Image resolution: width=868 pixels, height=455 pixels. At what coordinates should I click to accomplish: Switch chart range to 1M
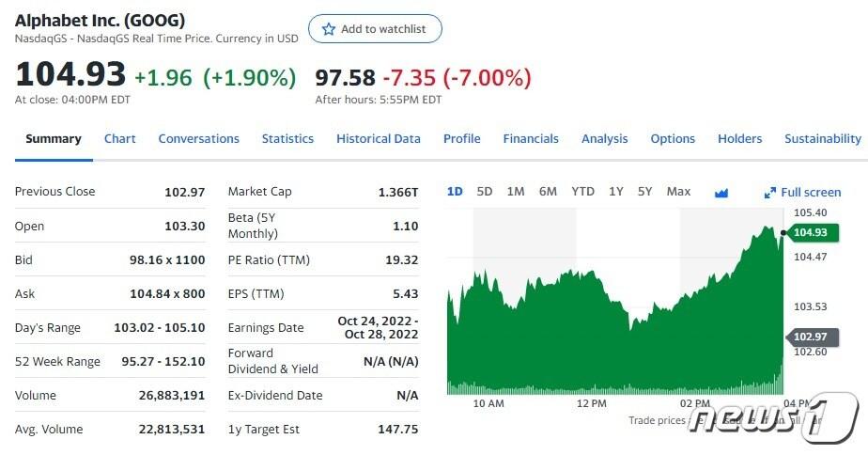[x=516, y=192]
